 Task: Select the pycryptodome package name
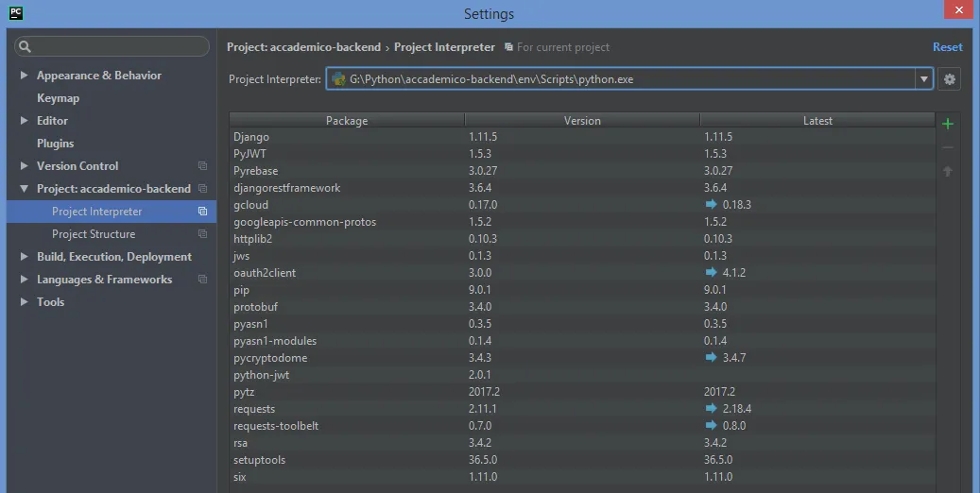click(270, 358)
